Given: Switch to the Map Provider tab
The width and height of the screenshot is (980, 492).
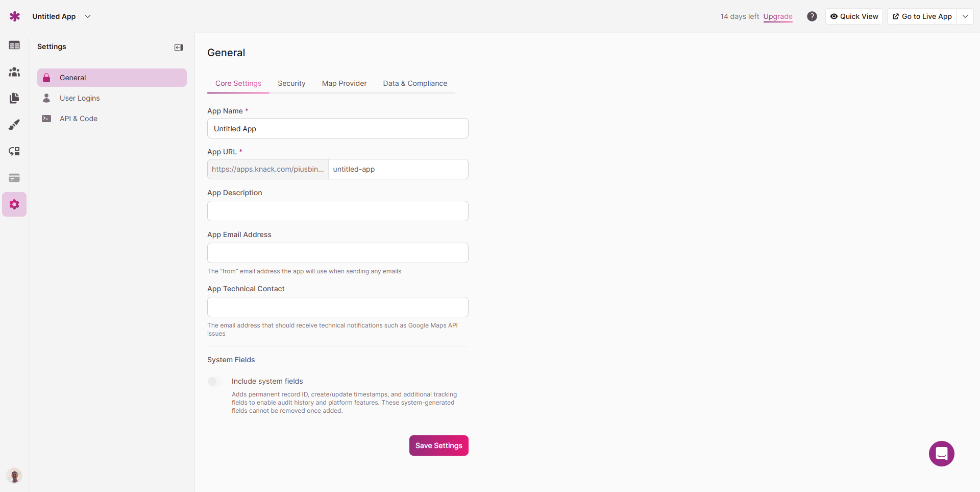Looking at the screenshot, I should pos(344,83).
